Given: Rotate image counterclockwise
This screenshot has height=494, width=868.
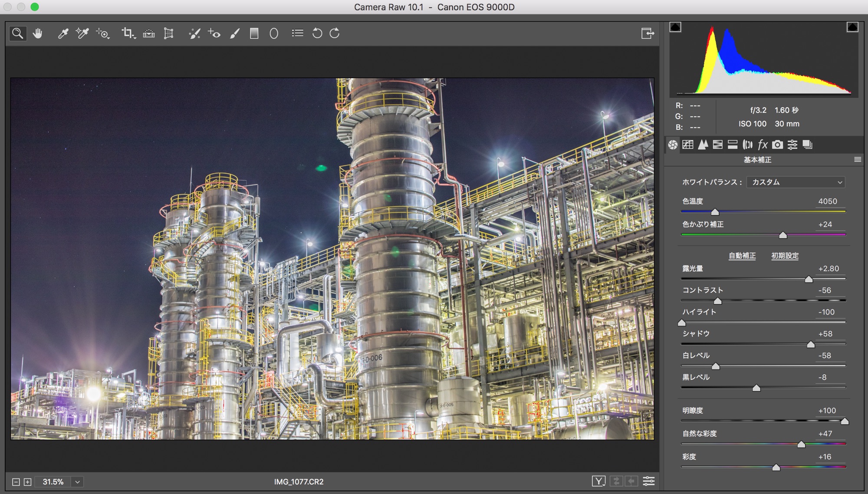Looking at the screenshot, I should [x=317, y=33].
